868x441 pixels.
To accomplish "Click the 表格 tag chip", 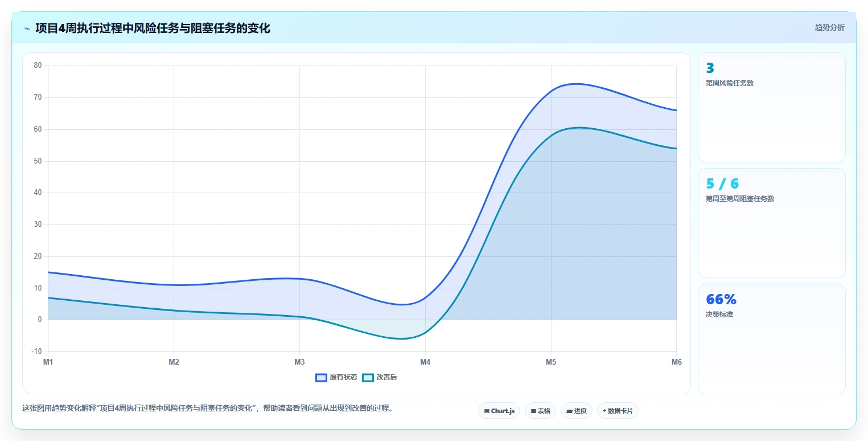I will coord(540,411).
